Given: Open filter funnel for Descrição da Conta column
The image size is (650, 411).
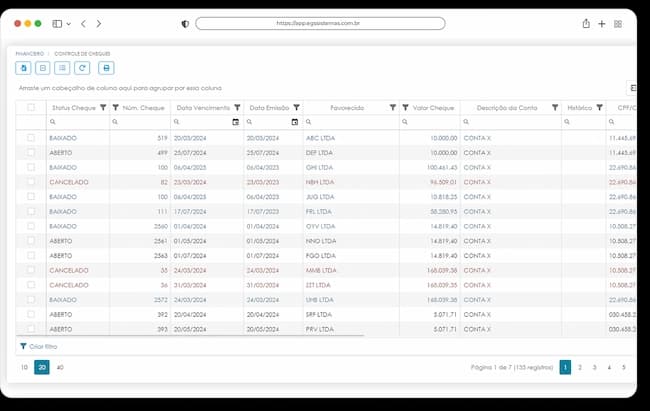Looking at the screenshot, I should pos(555,107).
